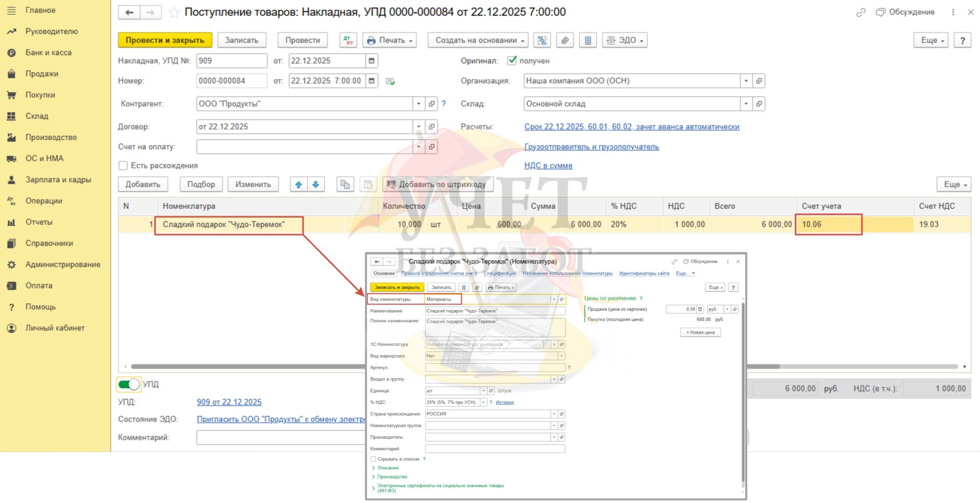Click the horizontal scrollbar under the table
Screen dimensions: 980x503
click(245, 366)
